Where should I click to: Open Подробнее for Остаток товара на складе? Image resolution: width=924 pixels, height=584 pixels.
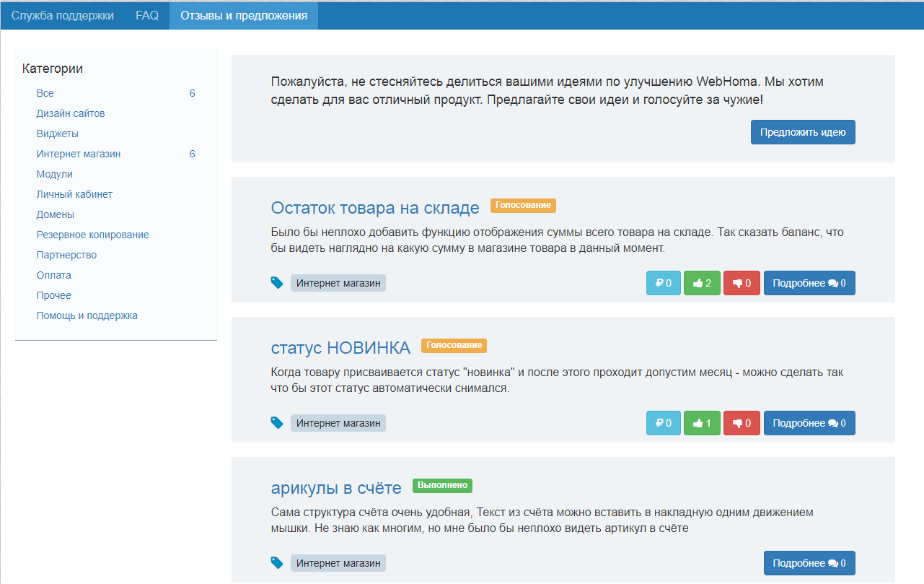tap(809, 283)
